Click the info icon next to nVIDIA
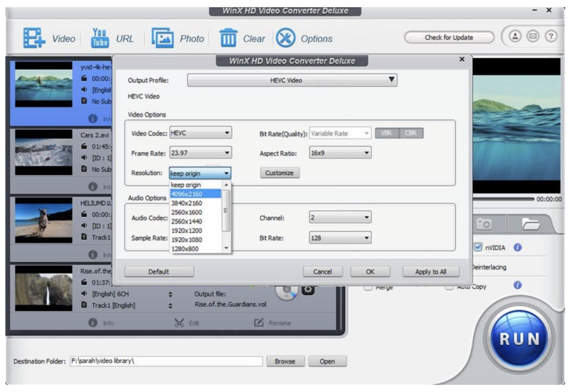Viewport: 574px width, 392px height. (517, 247)
